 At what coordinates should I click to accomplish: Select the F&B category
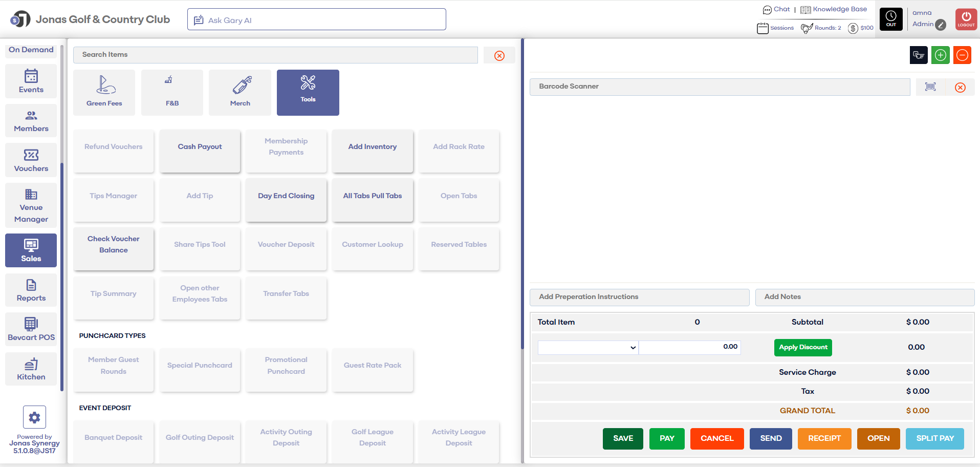click(x=172, y=93)
